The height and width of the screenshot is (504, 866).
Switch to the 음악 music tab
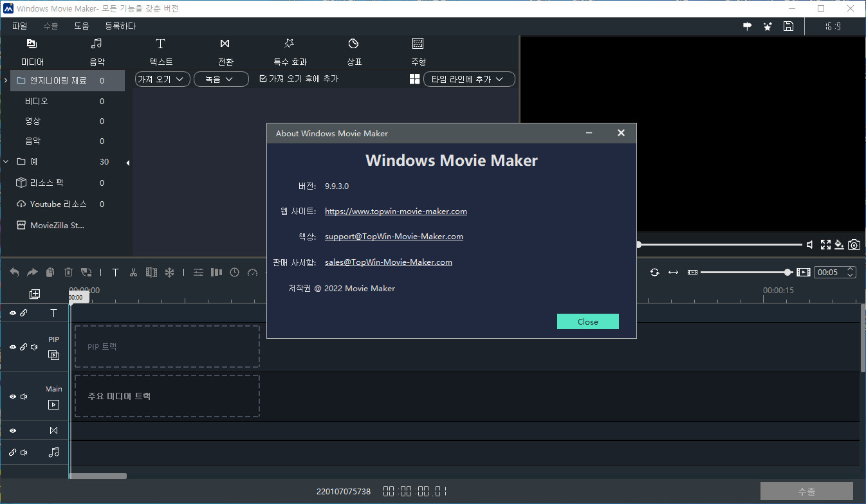(x=97, y=52)
